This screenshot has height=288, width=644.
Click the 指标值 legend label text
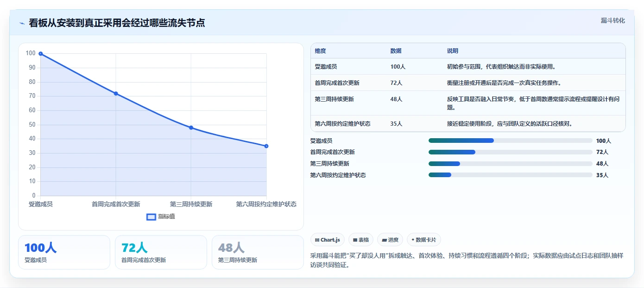pos(166,217)
